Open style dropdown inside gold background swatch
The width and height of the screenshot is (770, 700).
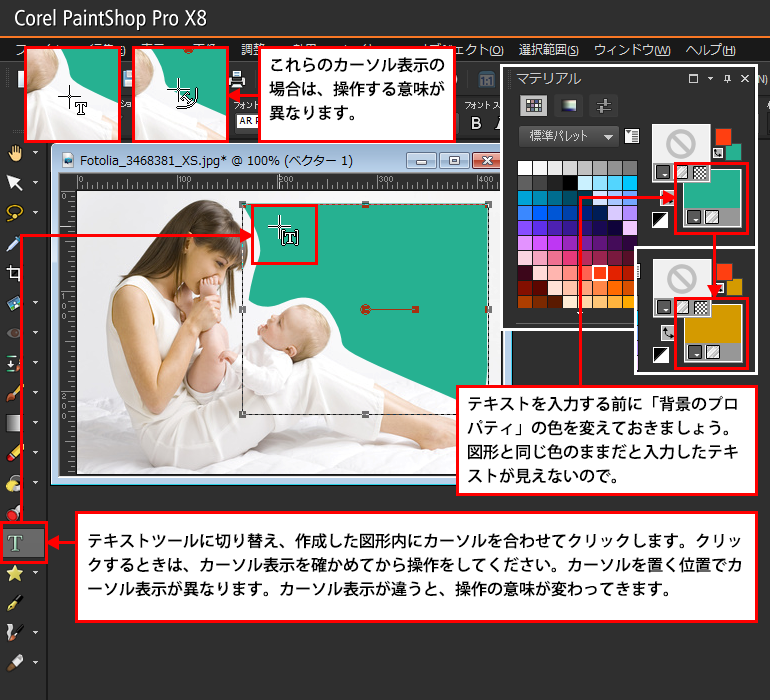[695, 352]
